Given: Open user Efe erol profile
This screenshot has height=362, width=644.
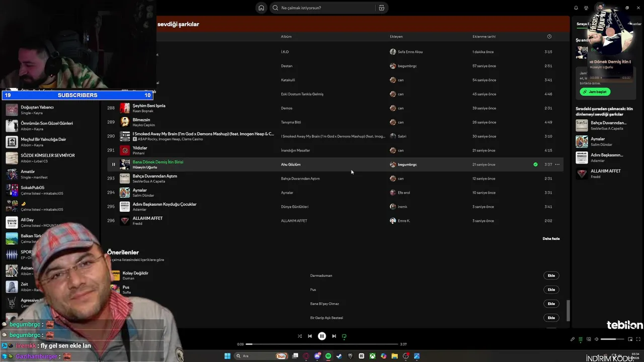Looking at the screenshot, I should 404,193.
